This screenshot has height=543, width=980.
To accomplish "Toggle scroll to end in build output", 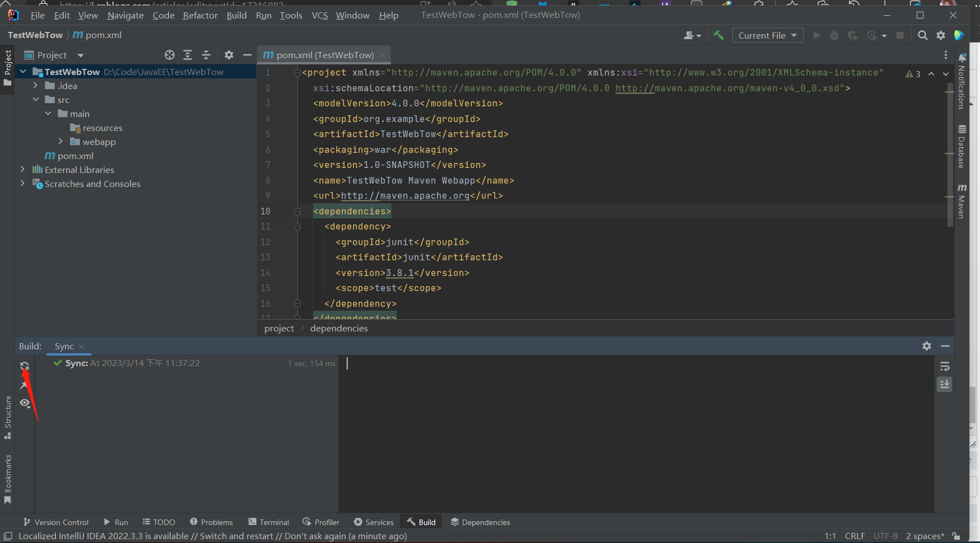I will [945, 384].
